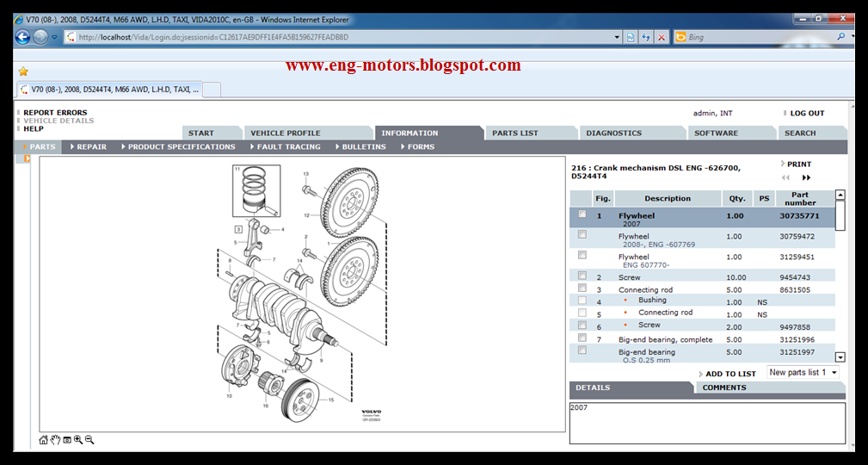Check the box for Screw 9454743
The image size is (868, 465).
click(582, 275)
